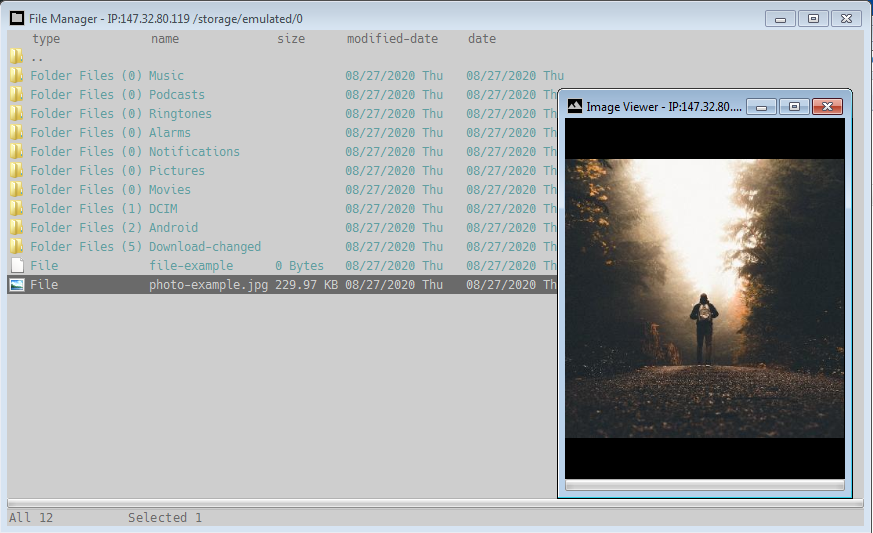The image size is (873, 533).
Task: Click the Download-changed folder icon
Action: pyautogui.click(x=16, y=246)
